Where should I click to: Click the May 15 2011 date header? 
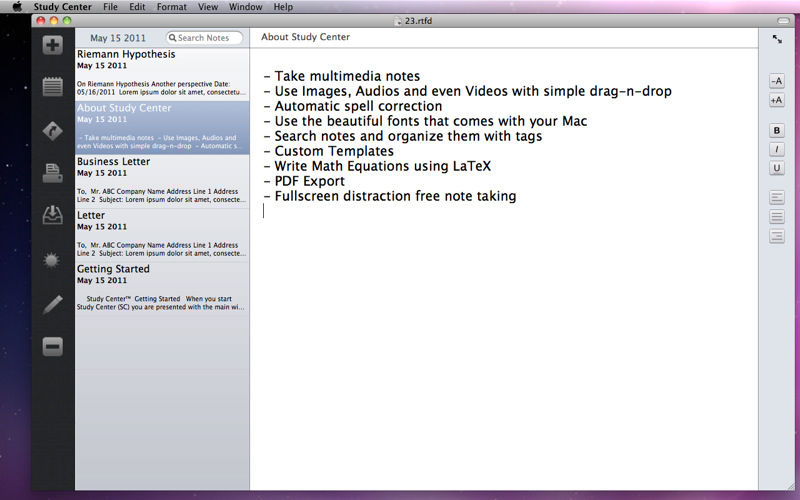(118, 38)
